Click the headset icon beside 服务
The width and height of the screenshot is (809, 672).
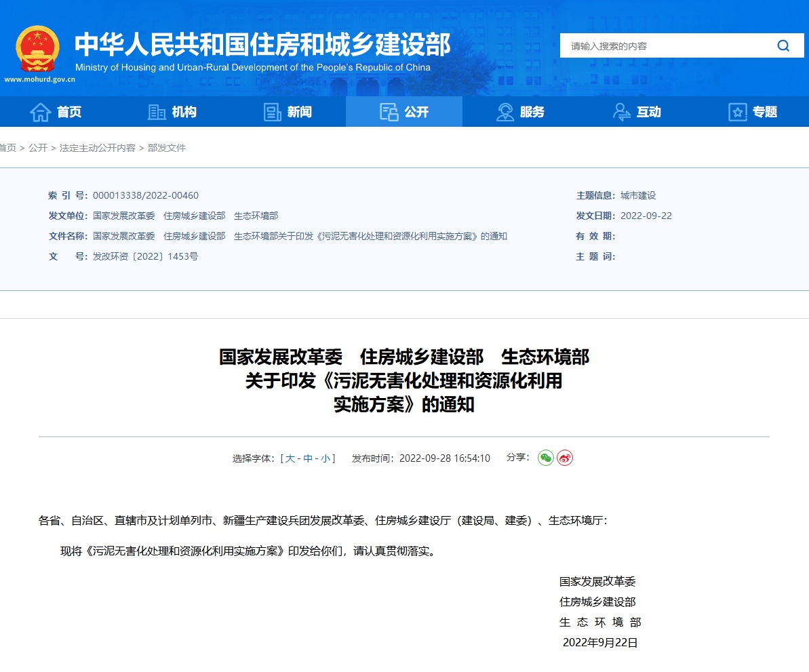point(505,112)
